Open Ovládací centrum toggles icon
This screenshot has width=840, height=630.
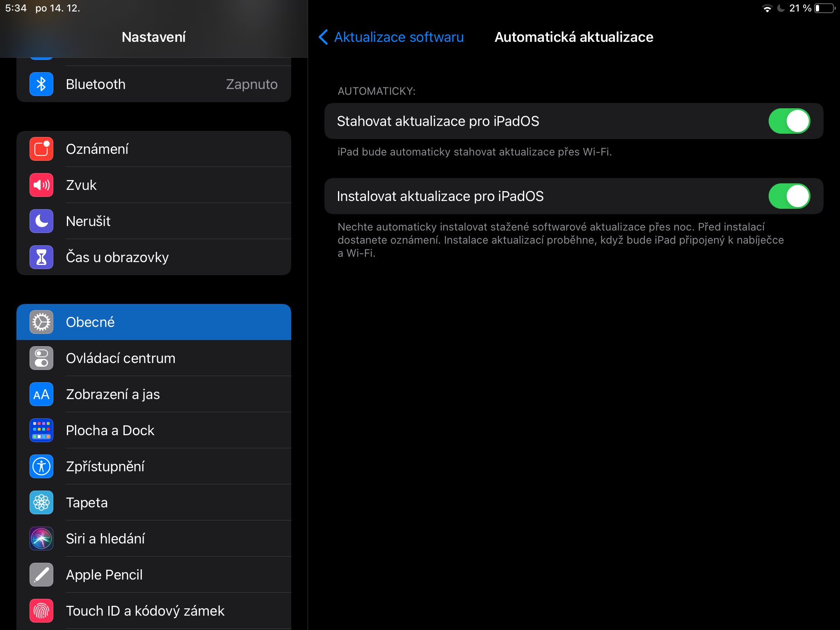pos(41,358)
